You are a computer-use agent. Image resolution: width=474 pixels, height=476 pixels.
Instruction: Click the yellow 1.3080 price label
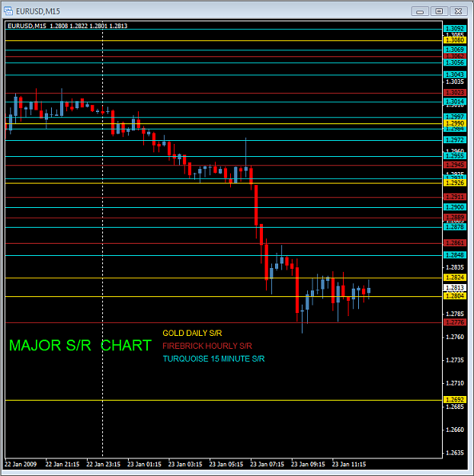coord(455,40)
